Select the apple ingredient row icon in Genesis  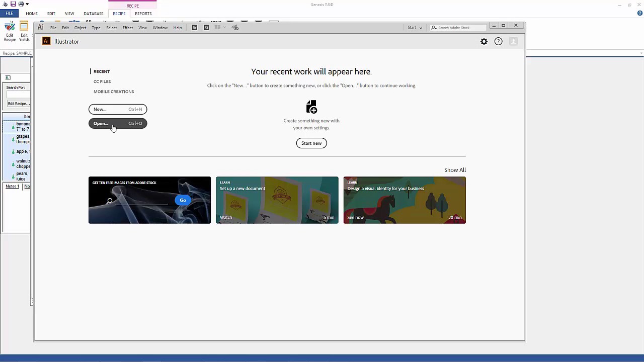click(13, 151)
